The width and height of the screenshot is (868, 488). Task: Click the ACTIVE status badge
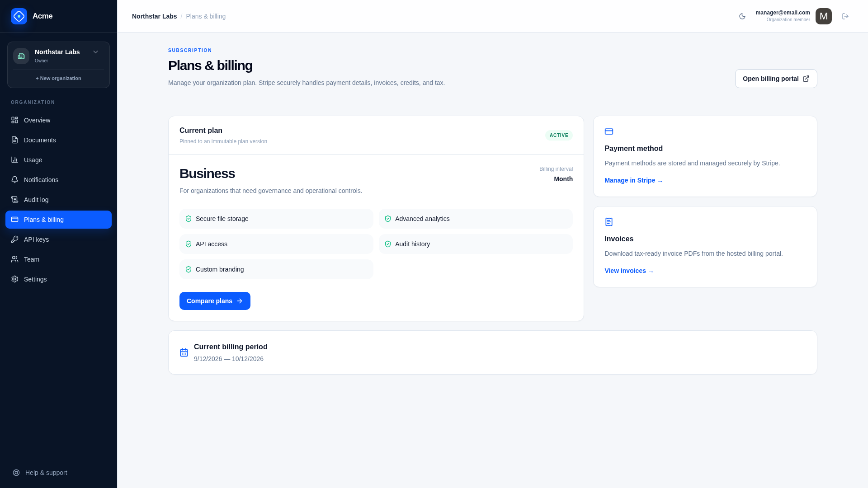coord(559,135)
